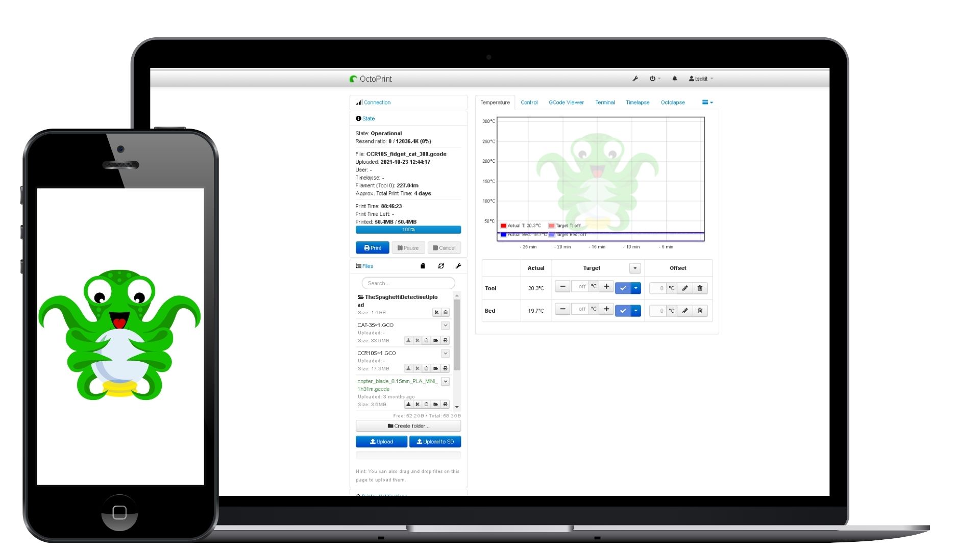Expand the CAT-35~1.GCO file options dropdown
980x551 pixels.
click(x=446, y=325)
